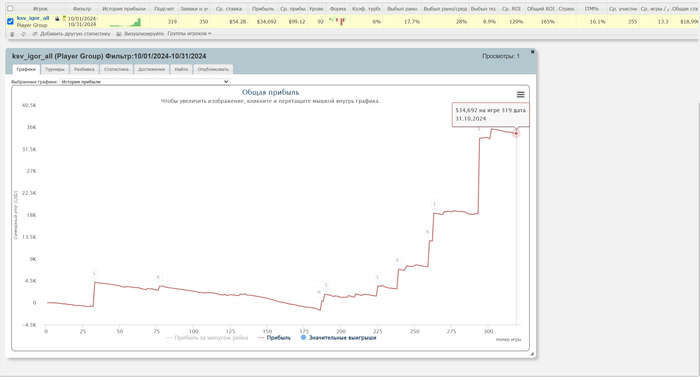This screenshot has height=377, width=700.
Task: Uncheck the ksv_igor_all row checkbox
Action: pyautogui.click(x=10, y=21)
